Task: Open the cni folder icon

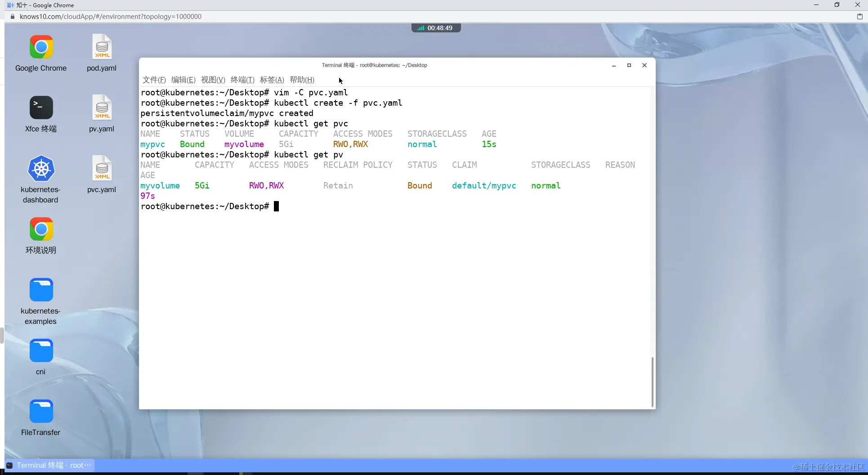Action: (41, 351)
